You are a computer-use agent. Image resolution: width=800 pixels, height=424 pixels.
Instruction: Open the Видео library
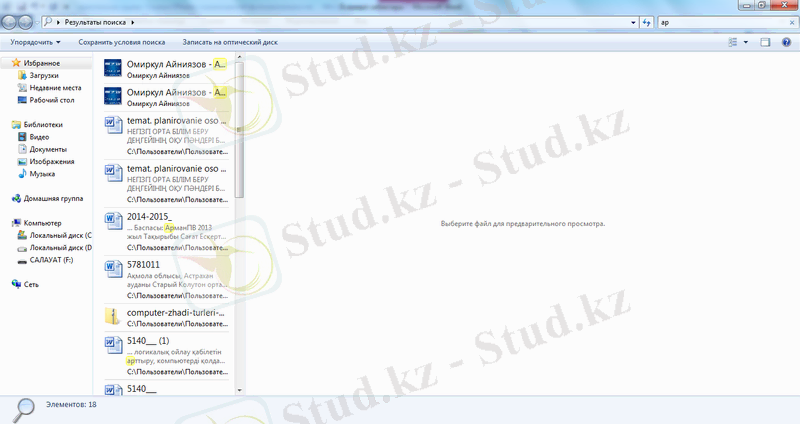click(39, 136)
